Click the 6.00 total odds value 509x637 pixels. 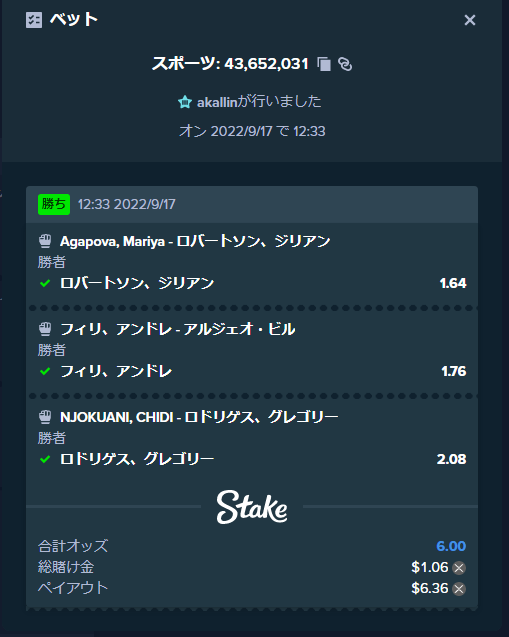pyautogui.click(x=451, y=546)
